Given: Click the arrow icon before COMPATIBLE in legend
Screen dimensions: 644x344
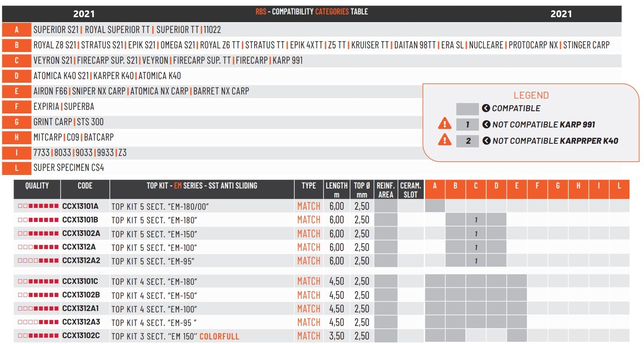Looking at the screenshot, I should (x=486, y=108).
